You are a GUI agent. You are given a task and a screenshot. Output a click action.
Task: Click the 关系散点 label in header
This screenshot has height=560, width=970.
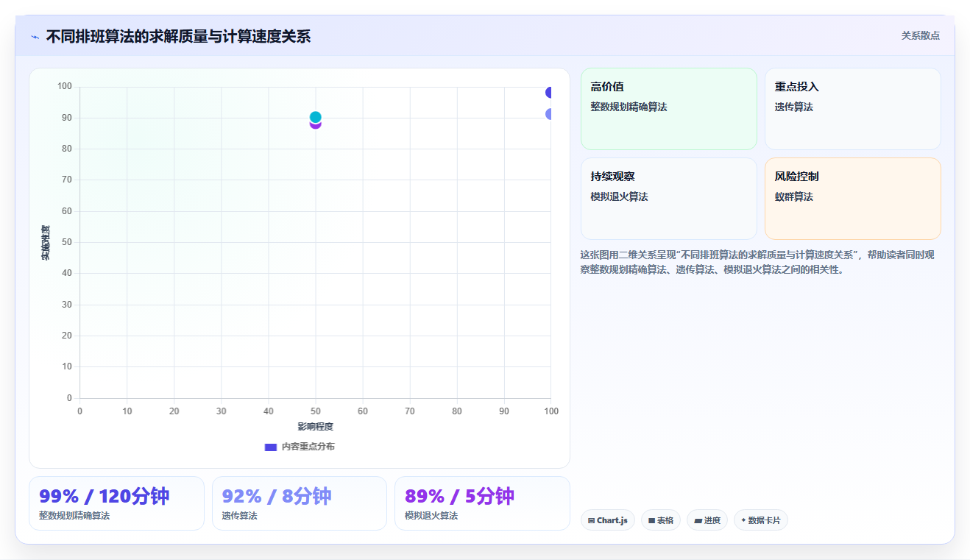[921, 35]
